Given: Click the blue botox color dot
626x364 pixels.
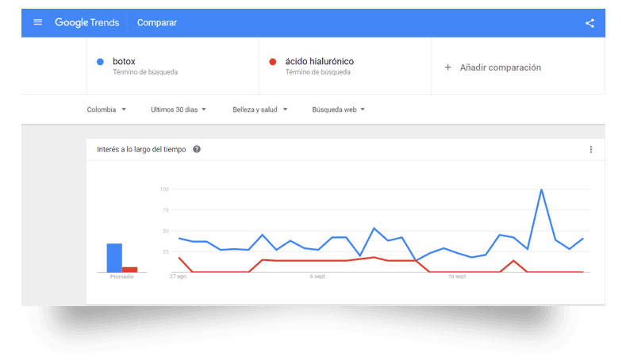Looking at the screenshot, I should [x=99, y=62].
